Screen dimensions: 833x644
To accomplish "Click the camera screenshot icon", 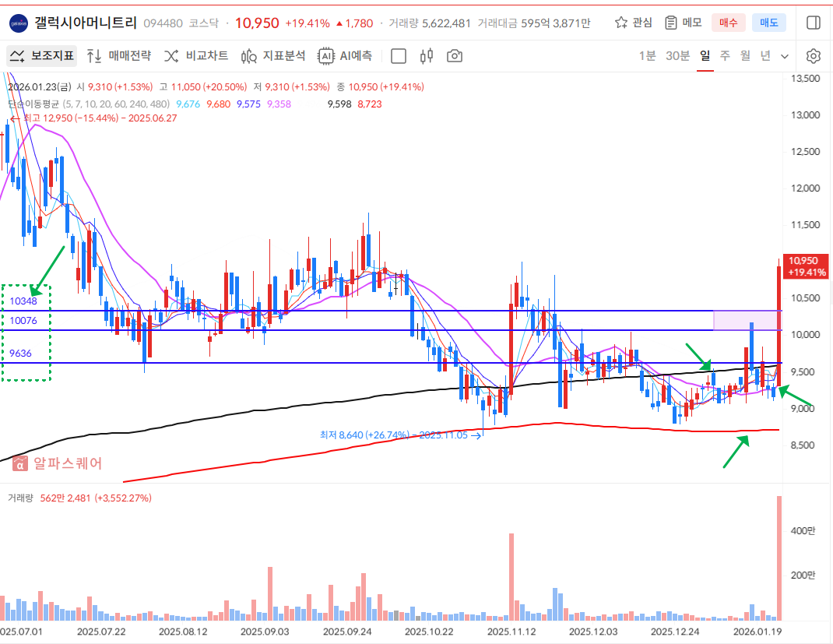I will [x=455, y=56].
